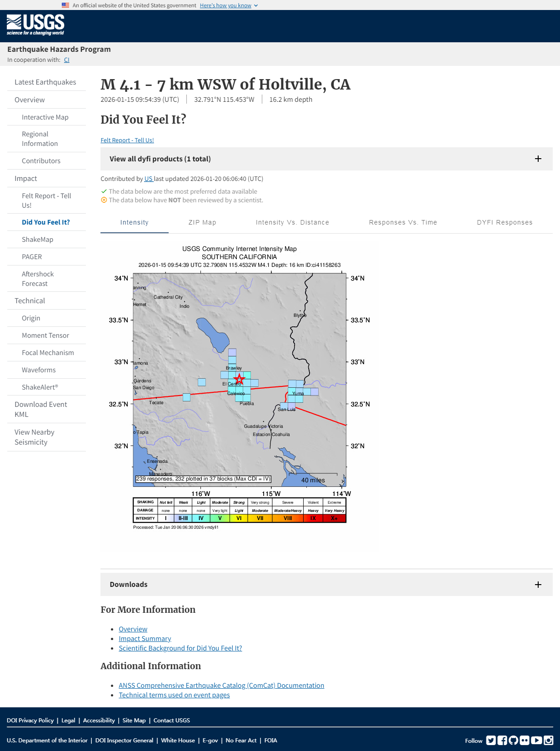Click Site Map footer link
This screenshot has height=751, width=560.
pyautogui.click(x=134, y=721)
